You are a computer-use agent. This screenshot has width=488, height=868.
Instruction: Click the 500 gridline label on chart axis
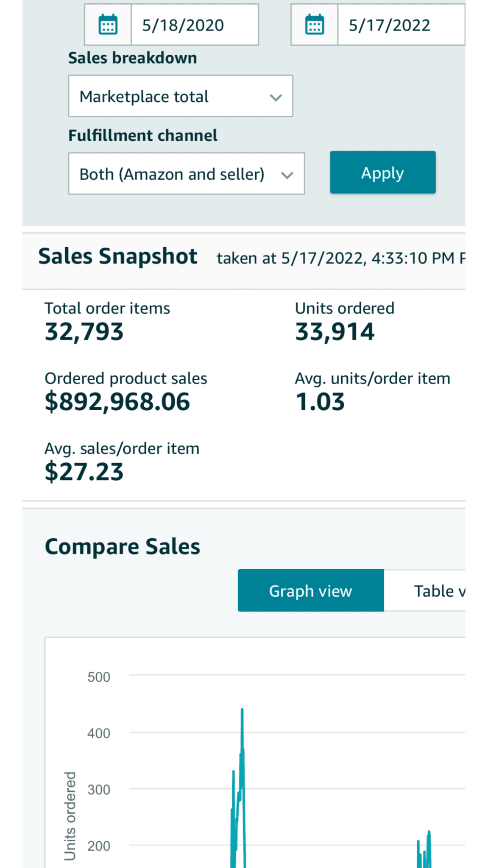click(x=99, y=677)
